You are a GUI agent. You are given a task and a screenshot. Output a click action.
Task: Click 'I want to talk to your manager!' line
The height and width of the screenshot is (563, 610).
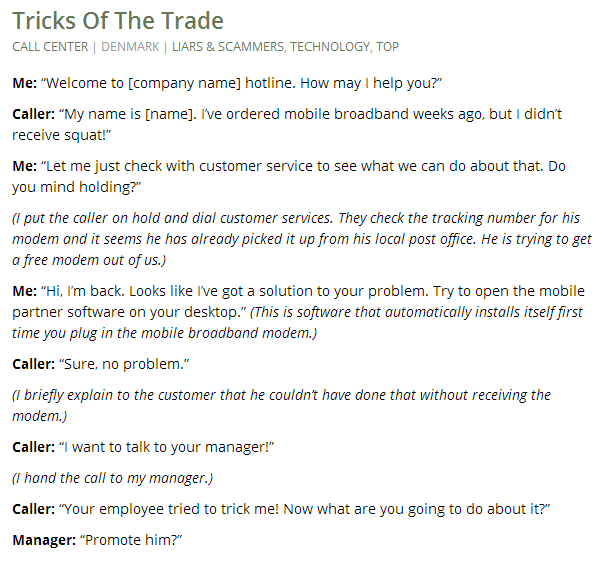tap(167, 446)
